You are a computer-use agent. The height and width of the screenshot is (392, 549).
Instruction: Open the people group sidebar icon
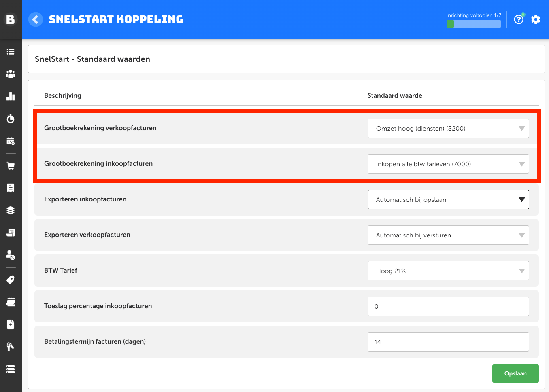coord(11,74)
